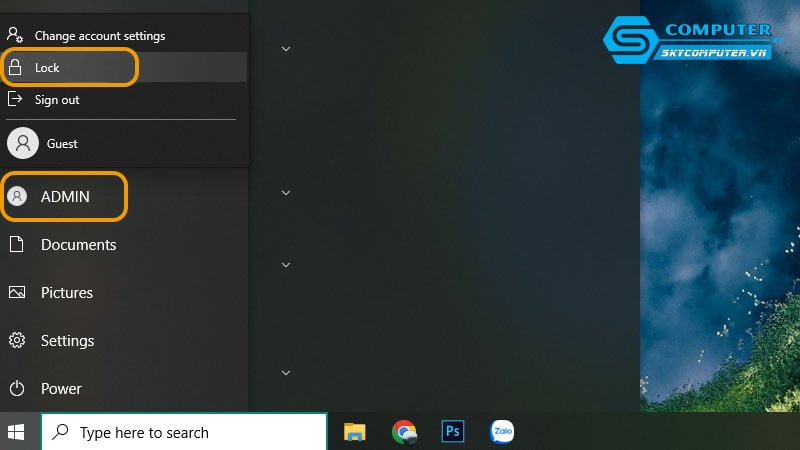The image size is (800, 450).
Task: Expand the chevron near the Power row
Action: pos(286,373)
